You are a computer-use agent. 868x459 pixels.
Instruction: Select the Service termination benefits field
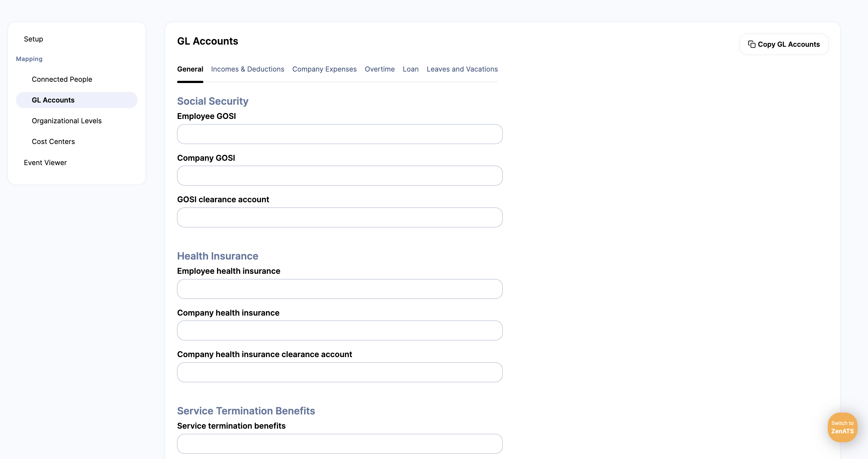[x=339, y=444]
